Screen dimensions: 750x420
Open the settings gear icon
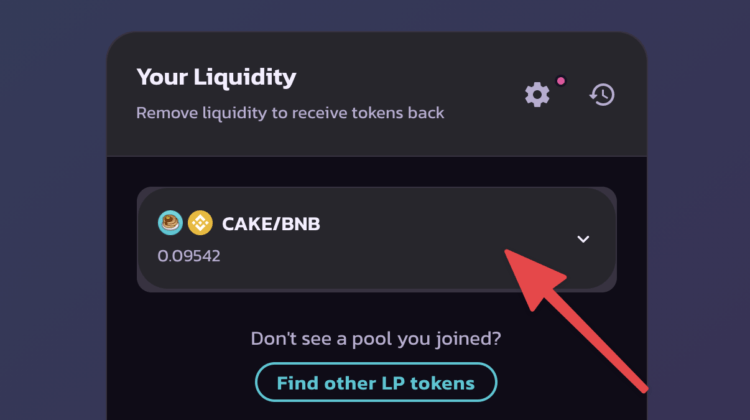pyautogui.click(x=537, y=95)
